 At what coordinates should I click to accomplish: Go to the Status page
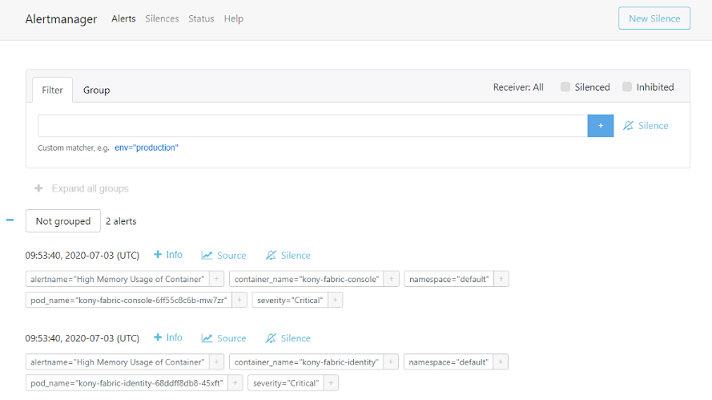pyautogui.click(x=201, y=19)
